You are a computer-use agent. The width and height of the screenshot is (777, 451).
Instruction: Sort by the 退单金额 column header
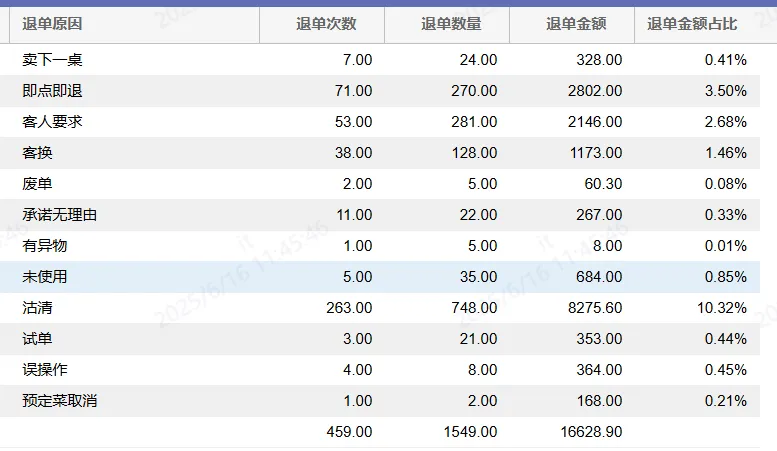(576, 23)
